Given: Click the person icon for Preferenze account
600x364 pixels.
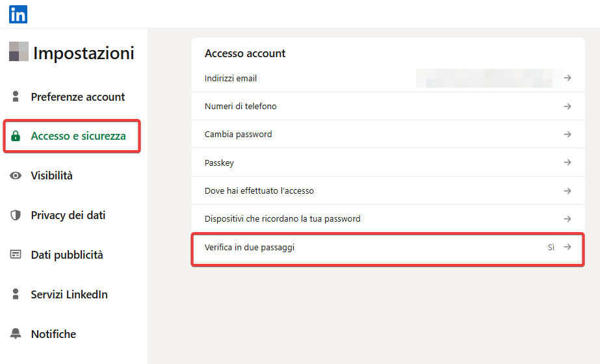Looking at the screenshot, I should 16,97.
